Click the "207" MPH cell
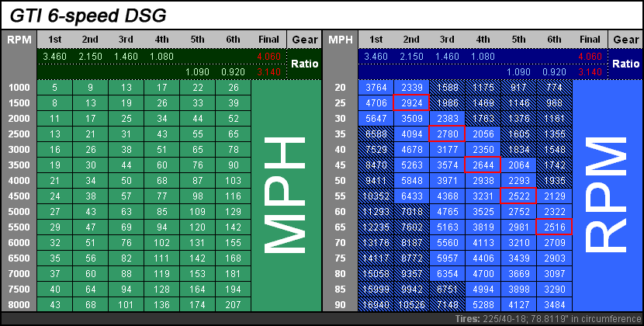 [233, 304]
